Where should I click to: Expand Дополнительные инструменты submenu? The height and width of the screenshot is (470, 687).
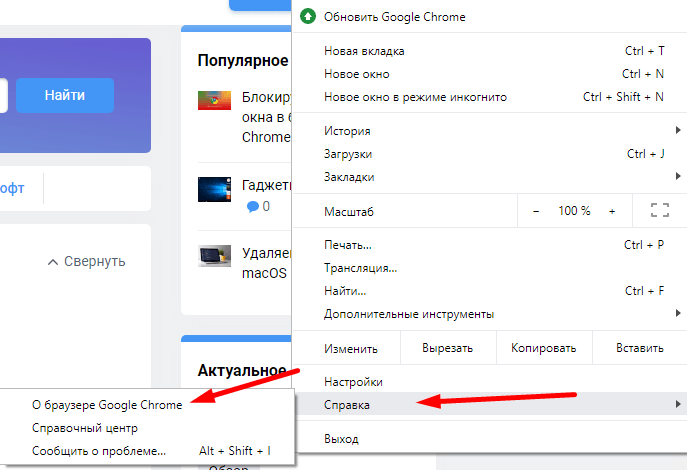pos(489,314)
